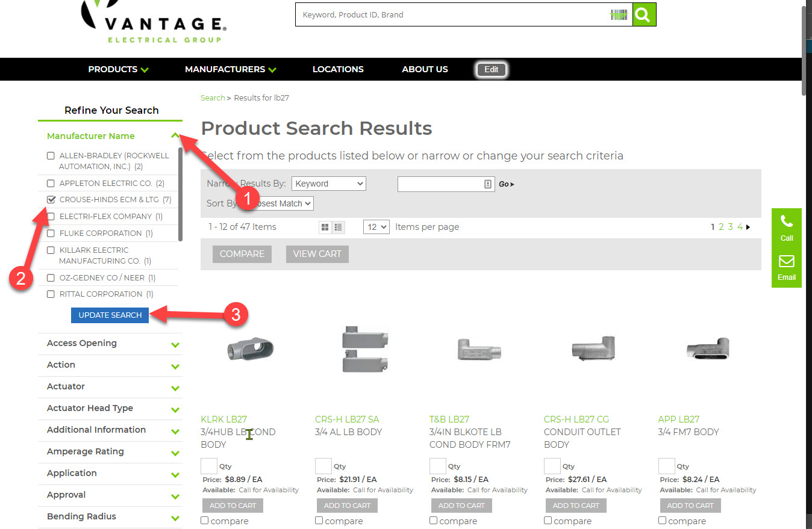The image size is (812, 529).
Task: Open the items per page dropdown
Action: 376,227
